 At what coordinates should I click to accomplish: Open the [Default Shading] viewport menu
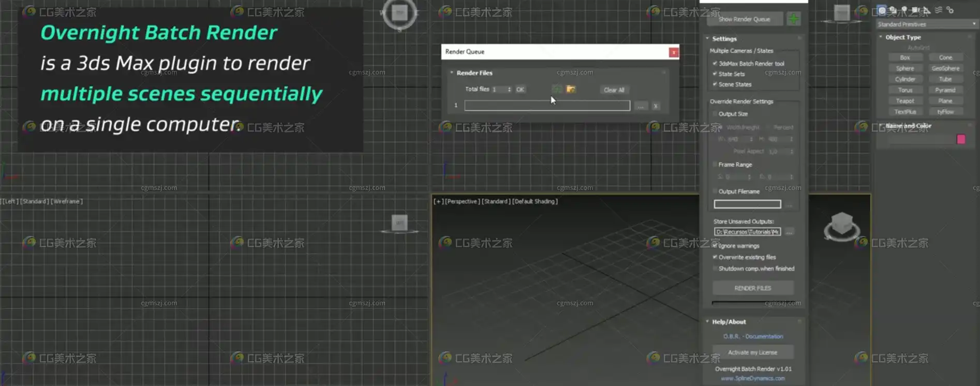pos(535,201)
